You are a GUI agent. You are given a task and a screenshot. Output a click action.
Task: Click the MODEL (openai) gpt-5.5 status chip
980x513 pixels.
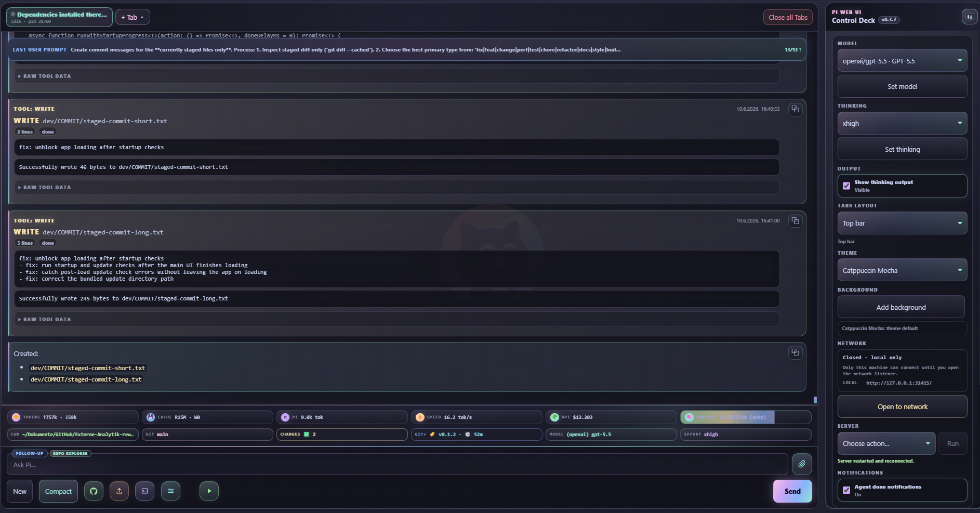[611, 435]
